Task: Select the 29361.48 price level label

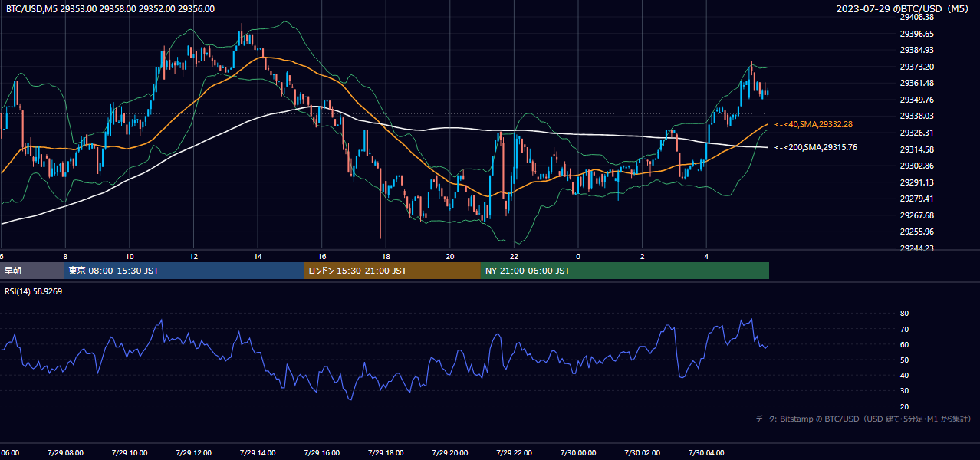Action: (917, 83)
